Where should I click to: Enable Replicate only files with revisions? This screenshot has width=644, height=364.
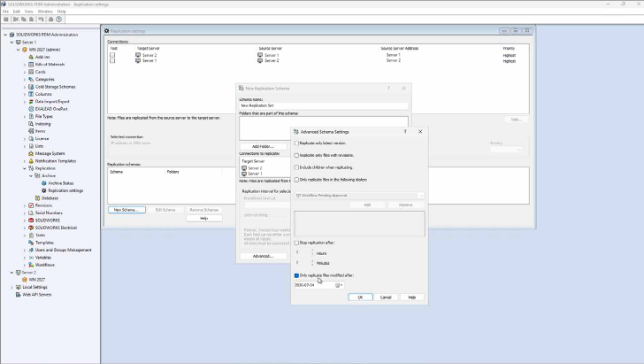(x=296, y=156)
